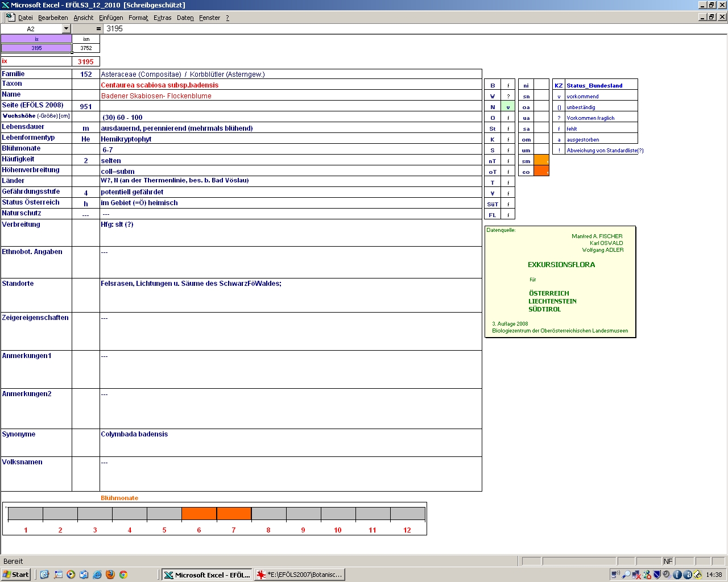The width and height of the screenshot is (728, 582).
Task: Click the taxon Centaurea scabiosa subsp.badensis
Action: click(160, 85)
